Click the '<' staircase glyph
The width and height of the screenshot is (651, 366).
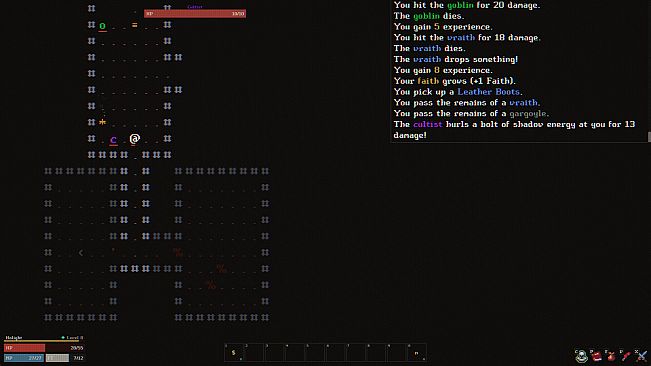[x=81, y=252]
